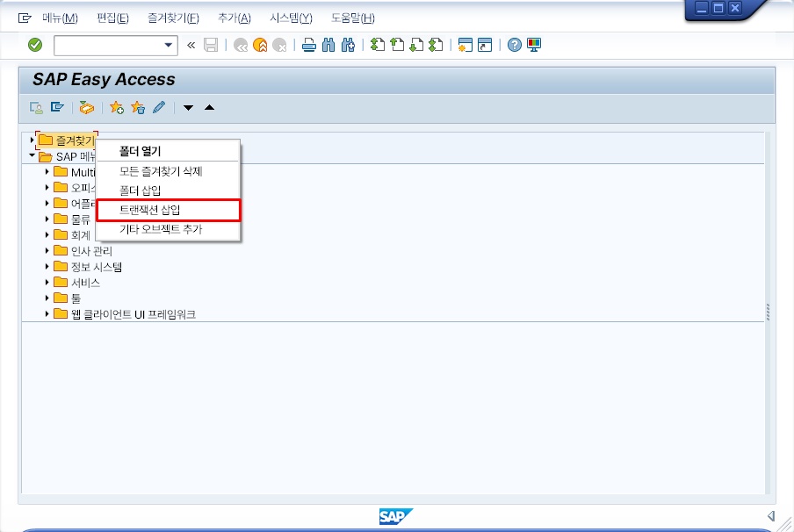This screenshot has height=532, width=794.
Task: Select the 정보 시스템 folder label
Action: point(97,266)
